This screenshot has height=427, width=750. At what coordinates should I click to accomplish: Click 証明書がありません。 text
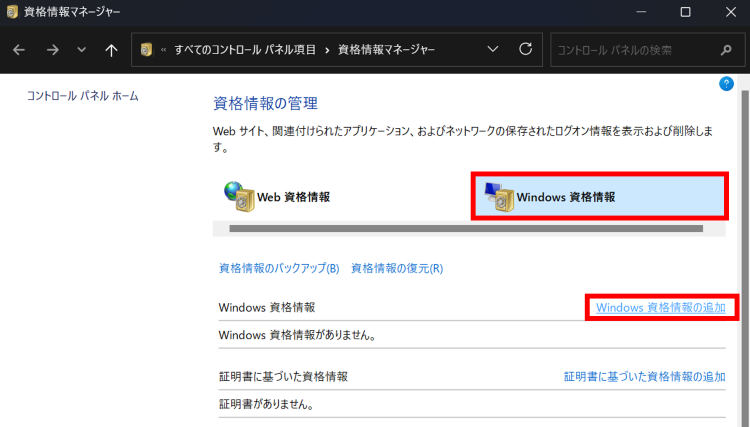[267, 405]
